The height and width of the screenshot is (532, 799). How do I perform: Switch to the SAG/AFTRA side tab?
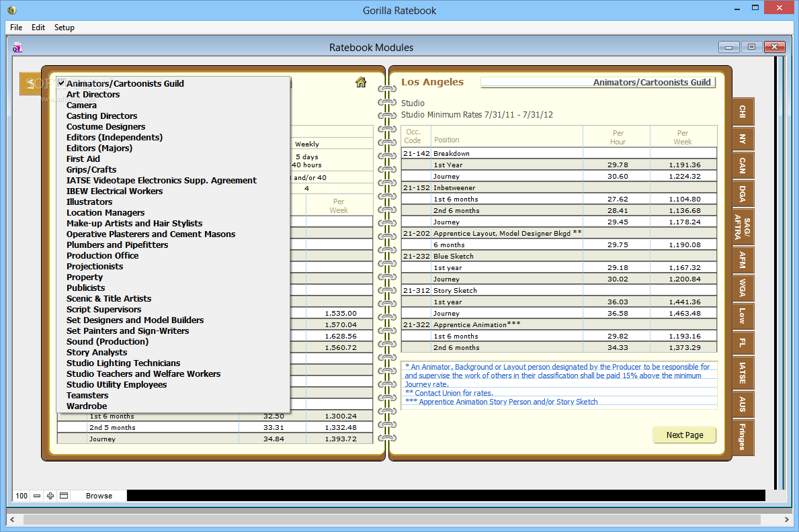pos(743,227)
